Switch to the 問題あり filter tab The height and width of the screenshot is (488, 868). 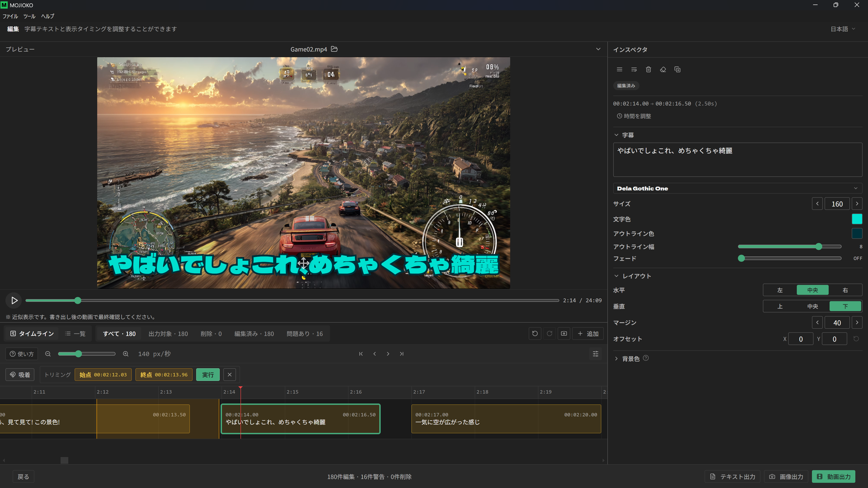point(305,333)
